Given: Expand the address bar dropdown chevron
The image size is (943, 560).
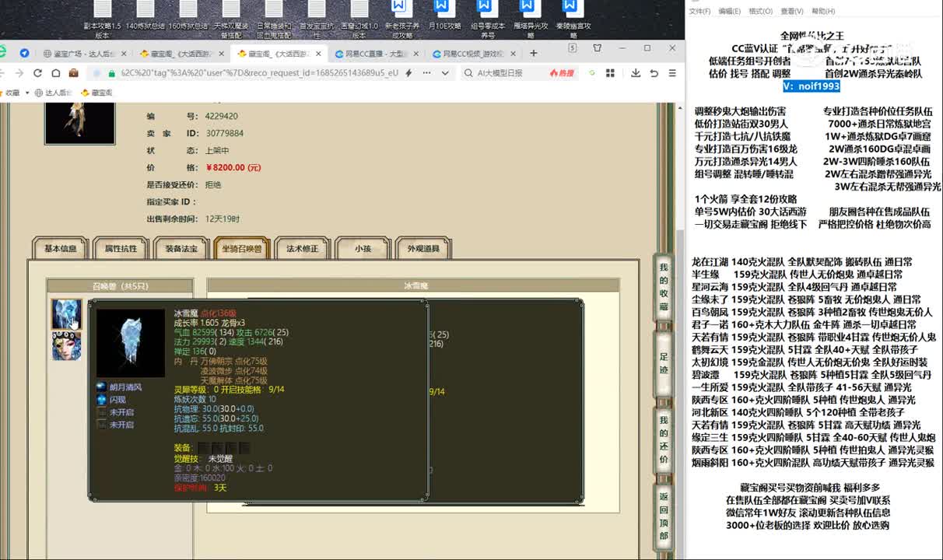Looking at the screenshot, I should coord(445,73).
